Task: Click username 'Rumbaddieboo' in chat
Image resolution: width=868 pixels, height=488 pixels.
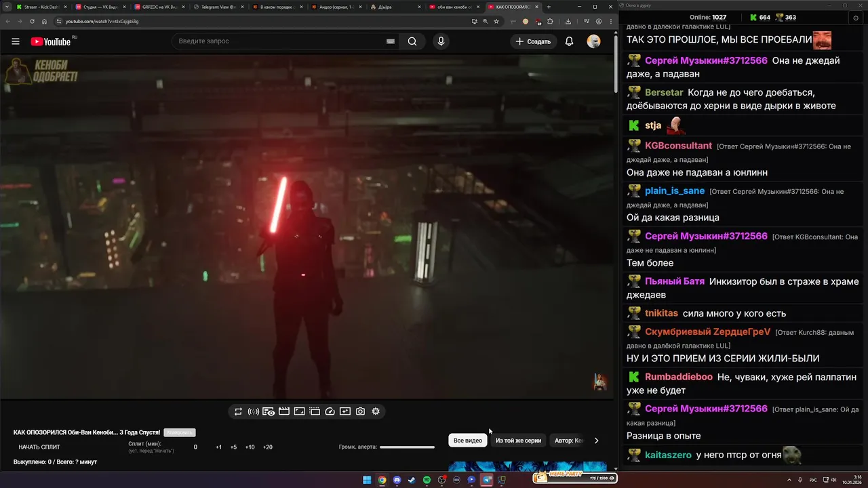Action: tap(679, 377)
